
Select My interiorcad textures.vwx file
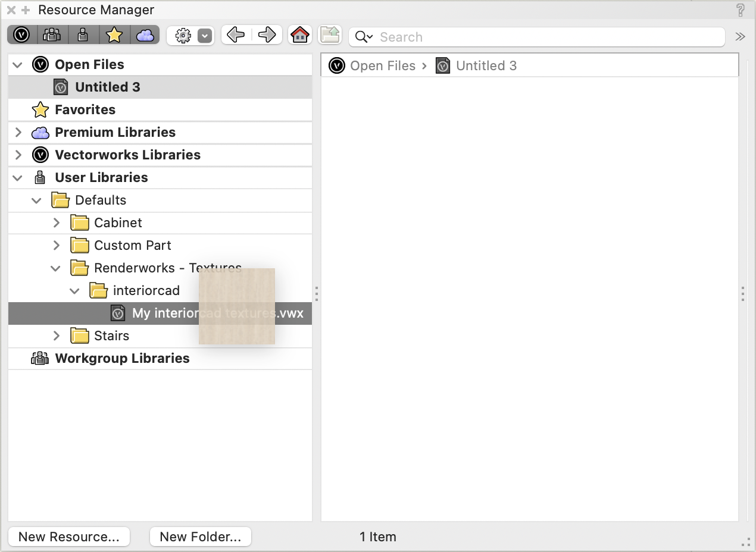(160, 313)
